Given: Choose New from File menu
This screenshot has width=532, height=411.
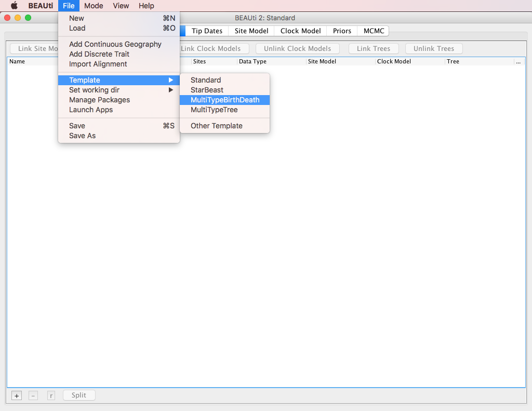Looking at the screenshot, I should tap(119, 18).
